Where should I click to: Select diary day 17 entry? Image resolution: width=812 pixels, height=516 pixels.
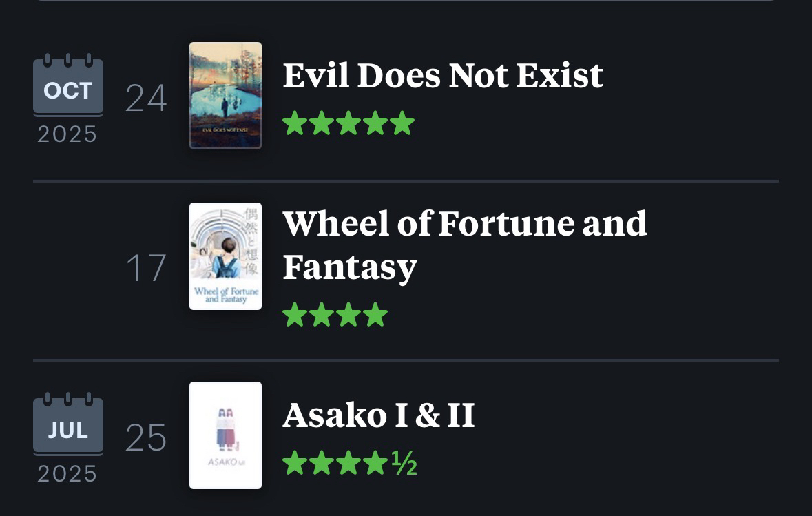(146, 268)
